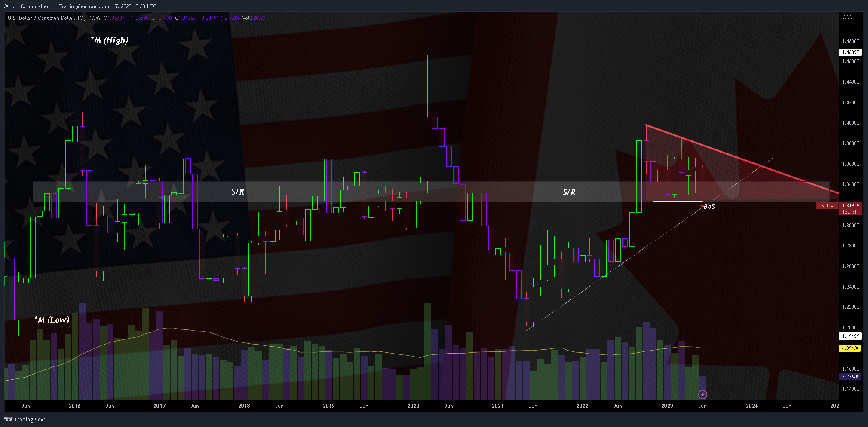Viewport: 868px width, 427px height.
Task: Click the 1.48000 tick on the price axis
Action: [851, 41]
